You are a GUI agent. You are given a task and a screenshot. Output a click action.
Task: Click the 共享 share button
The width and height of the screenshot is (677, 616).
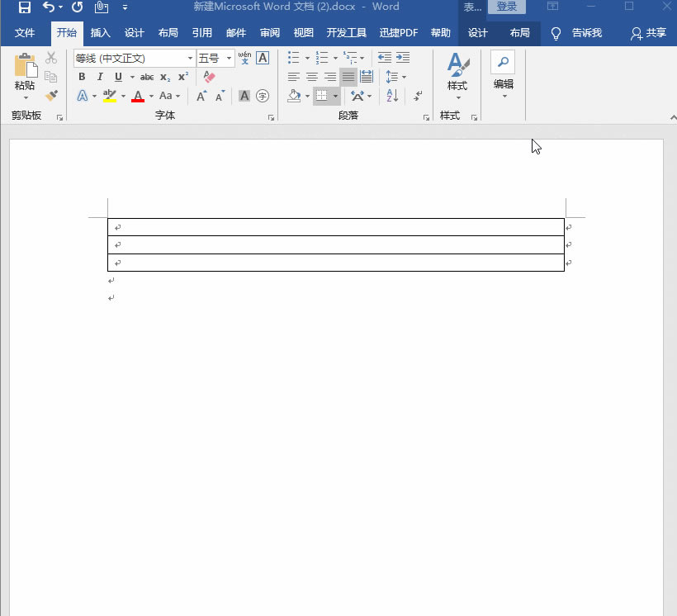coord(648,33)
